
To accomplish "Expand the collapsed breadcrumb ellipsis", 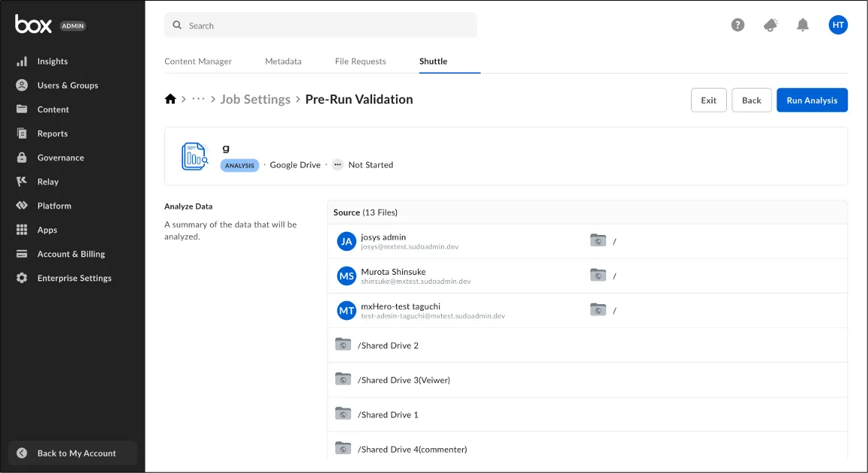I will pyautogui.click(x=198, y=99).
